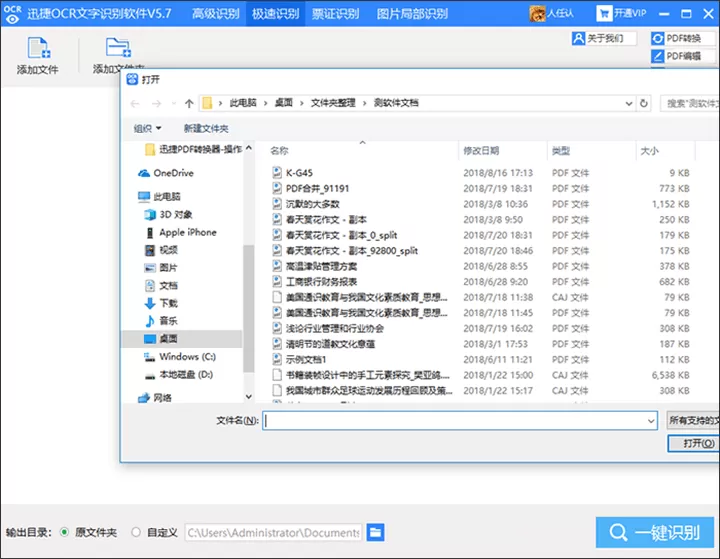Open 本地磁盘 (D:) in the sidebar
The height and width of the screenshot is (559, 720).
[x=179, y=375]
